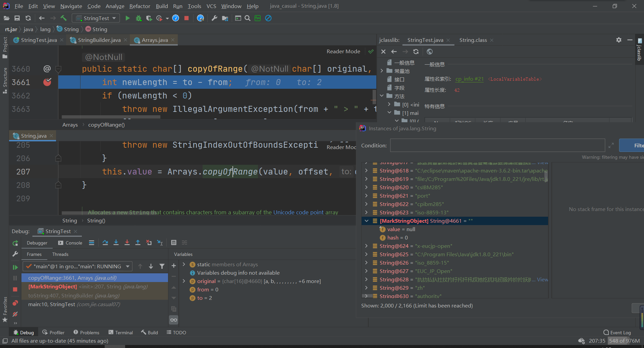Add a new watch with the plus icon
644x348 pixels.
pyautogui.click(x=174, y=266)
